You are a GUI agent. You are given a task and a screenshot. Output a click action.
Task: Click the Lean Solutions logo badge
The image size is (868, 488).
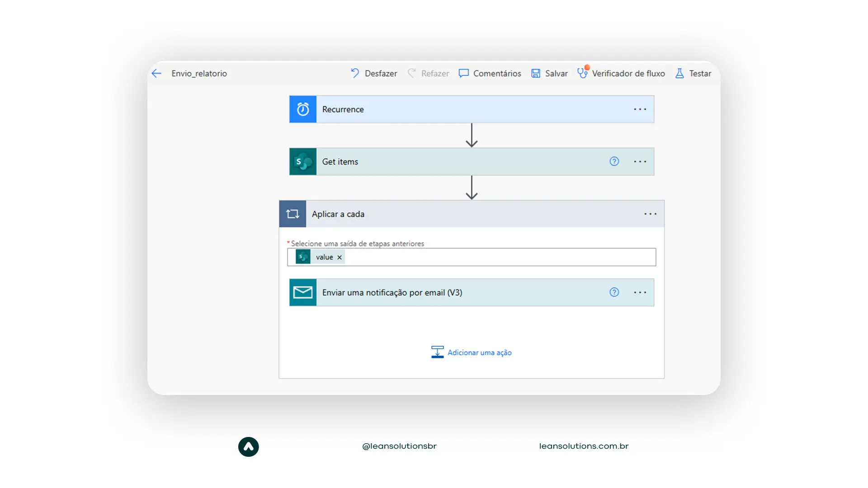tap(249, 447)
